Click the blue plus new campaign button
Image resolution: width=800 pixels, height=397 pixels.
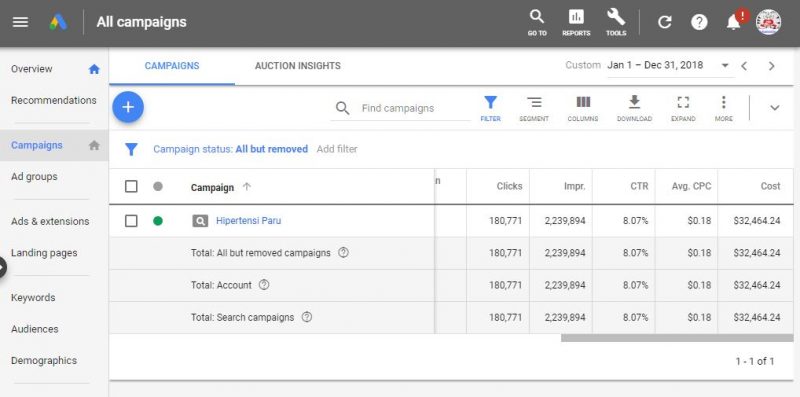[x=128, y=108]
